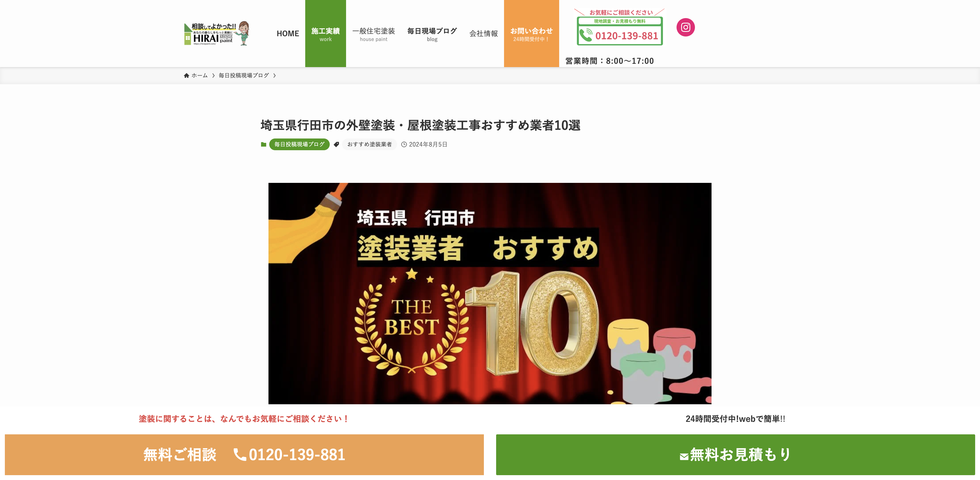
Task: Click the tag icon beside おすすめ塗装業者
Action: click(x=336, y=144)
